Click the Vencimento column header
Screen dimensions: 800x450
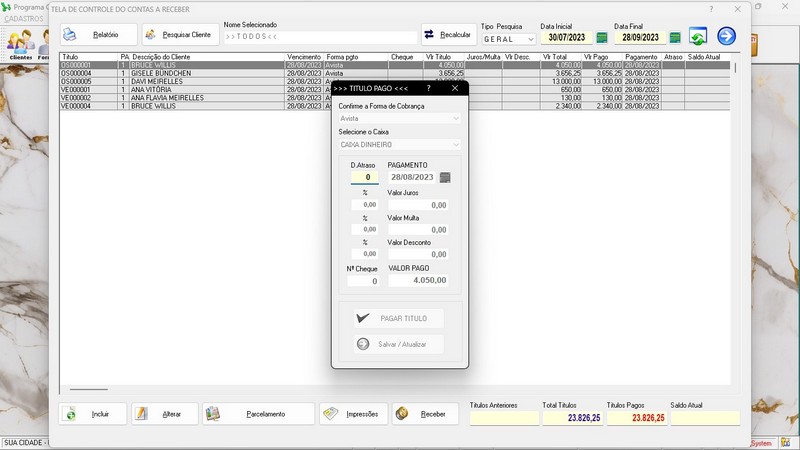coord(304,57)
